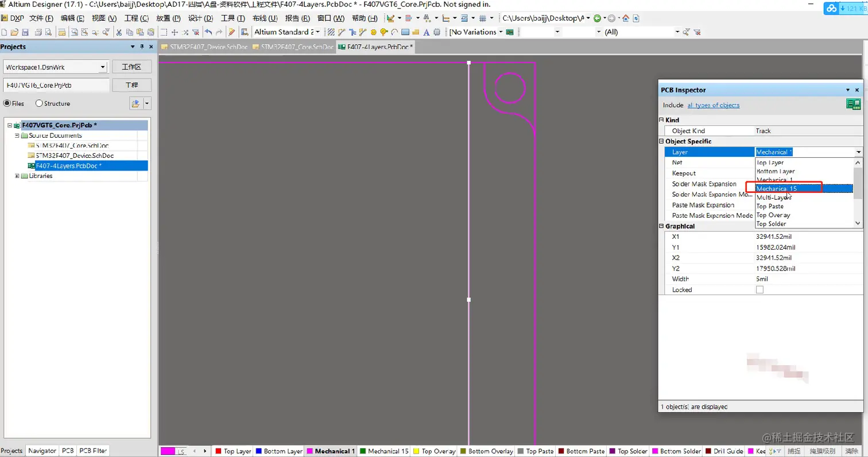The height and width of the screenshot is (457, 868).
Task: Click the move selection cross icon
Action: pos(175,32)
